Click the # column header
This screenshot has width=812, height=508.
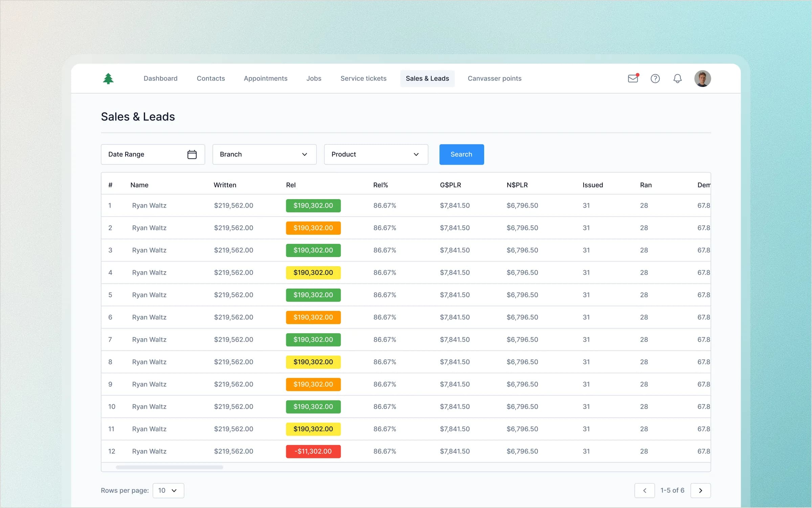[110, 185]
